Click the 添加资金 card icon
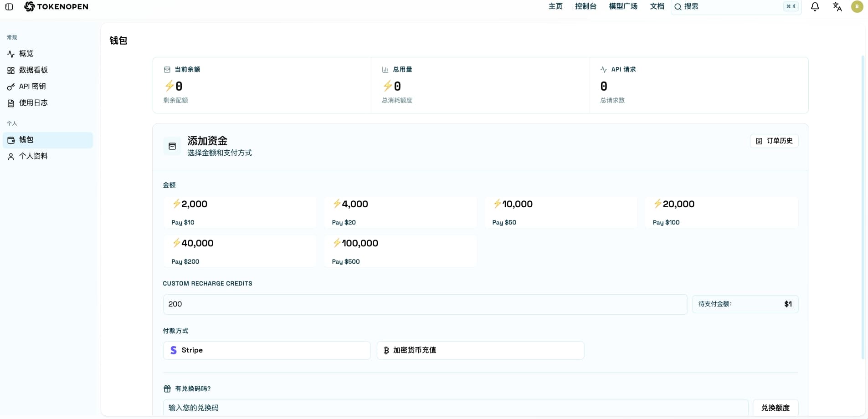868x419 pixels. [172, 146]
